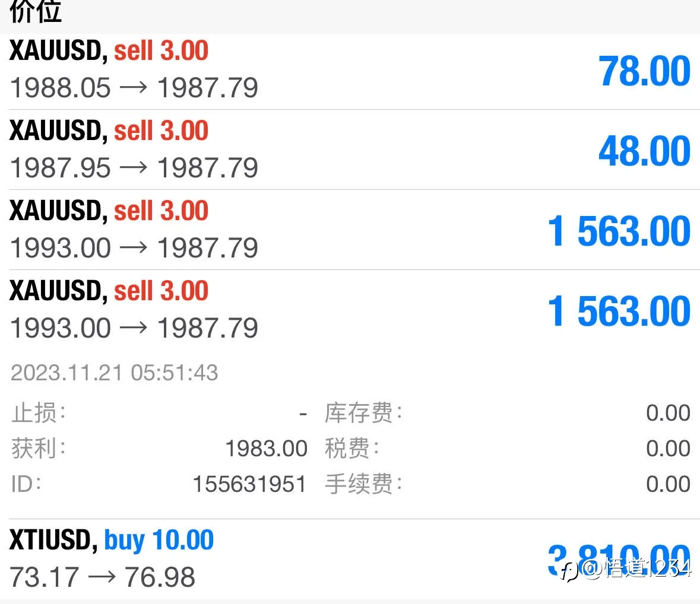Tap the 78.00 profit amount
Viewport: 700px width, 604px height.
[644, 71]
